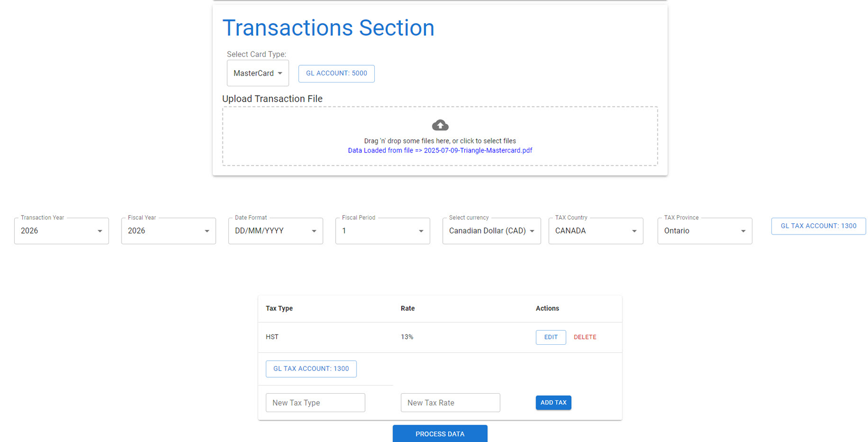Screen dimensions: 868x442
Task: Open the loaded Triangle-Mastercard.pdf link
Action: (440, 150)
